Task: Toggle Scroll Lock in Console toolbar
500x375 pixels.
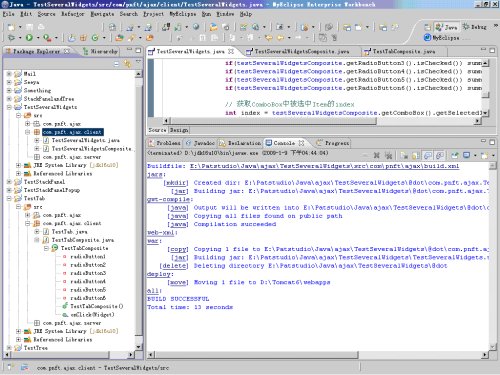Action: [x=416, y=155]
